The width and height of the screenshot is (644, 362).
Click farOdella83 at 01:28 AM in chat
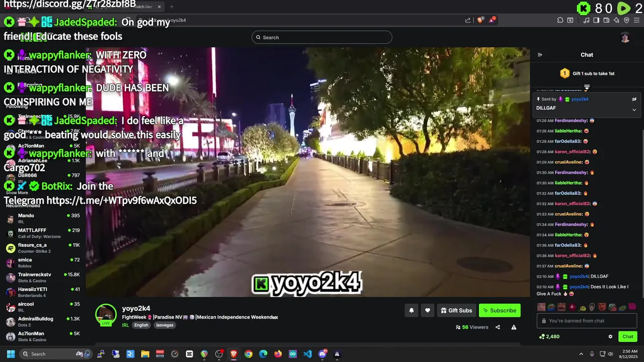click(568, 141)
